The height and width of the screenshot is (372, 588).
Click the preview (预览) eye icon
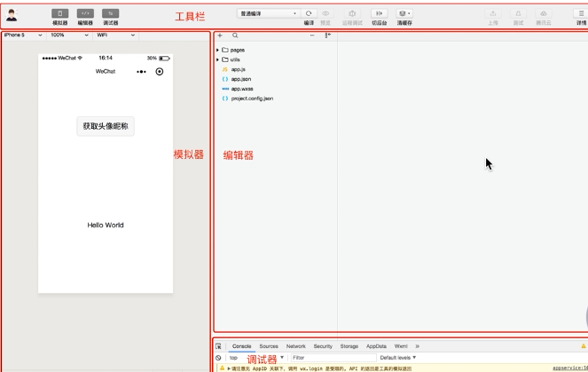click(325, 13)
